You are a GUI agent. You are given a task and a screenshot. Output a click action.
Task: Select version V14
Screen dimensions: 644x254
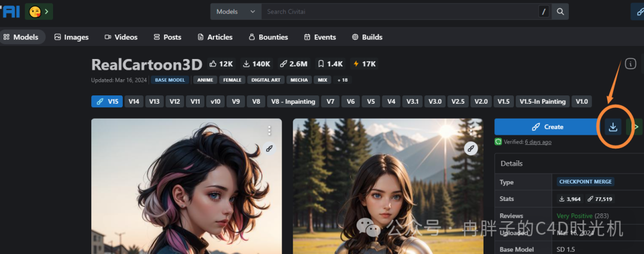tap(134, 101)
